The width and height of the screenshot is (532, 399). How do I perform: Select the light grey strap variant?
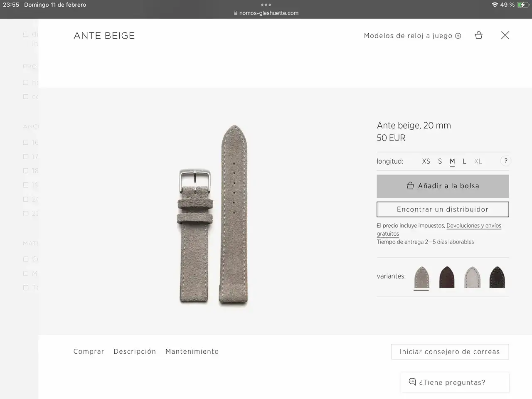(472, 277)
